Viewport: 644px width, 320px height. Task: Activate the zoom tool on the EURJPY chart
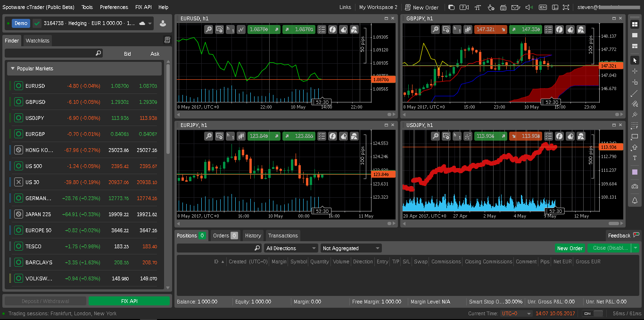[208, 136]
